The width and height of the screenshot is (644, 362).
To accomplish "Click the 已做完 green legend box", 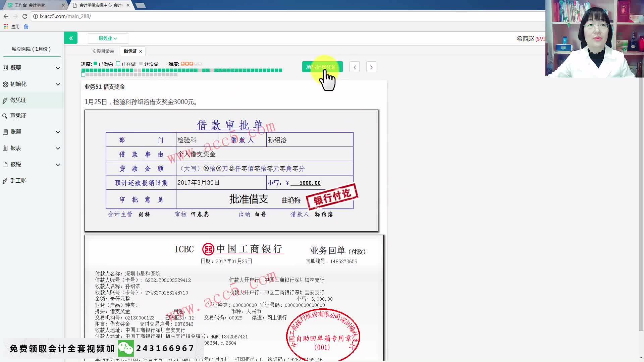I will [95, 63].
